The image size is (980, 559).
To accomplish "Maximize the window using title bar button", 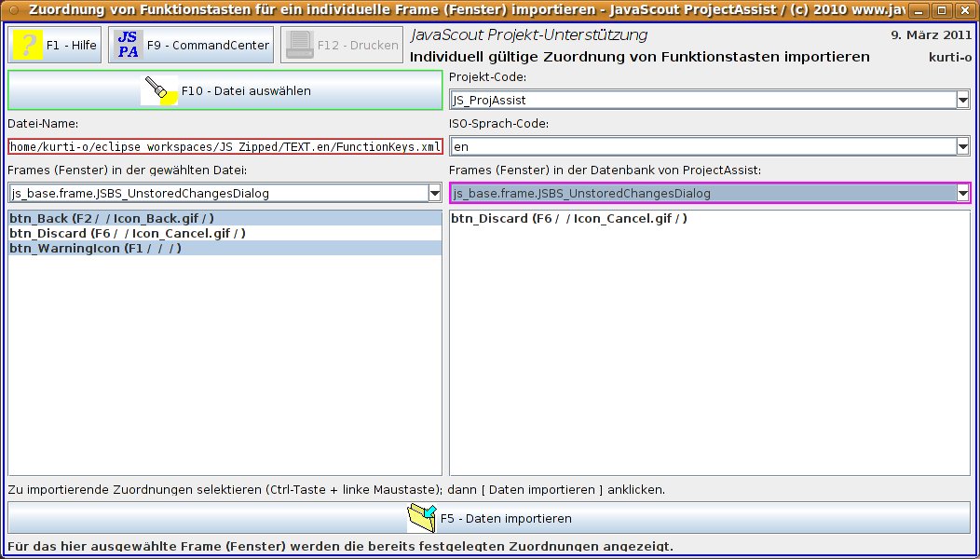I will click(x=941, y=10).
